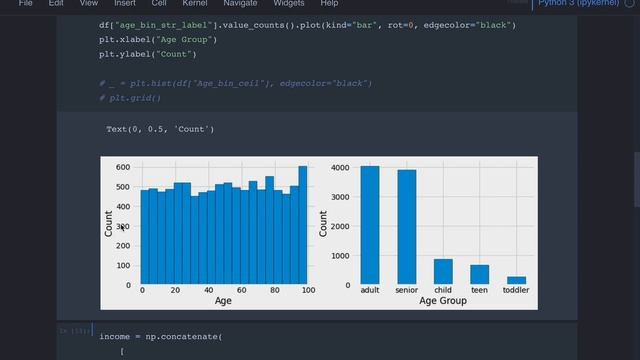Open the Navigate menu
Screen dimensions: 640x360
[240, 3]
